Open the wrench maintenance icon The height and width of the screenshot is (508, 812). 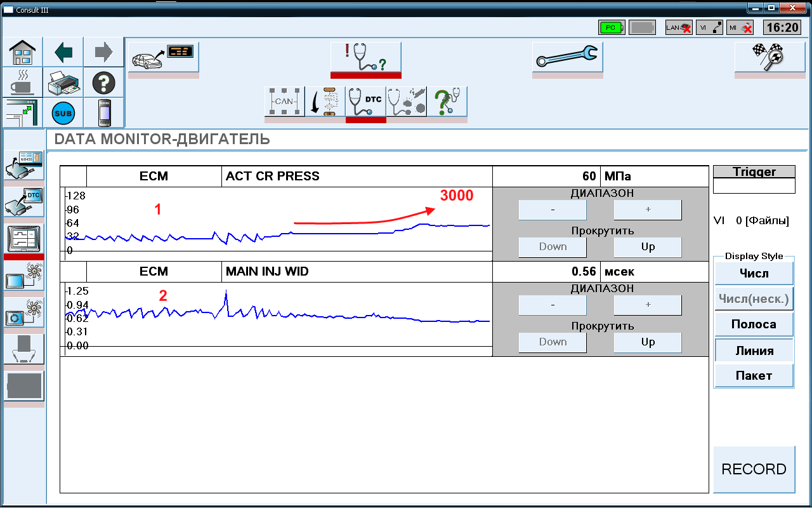pos(567,58)
